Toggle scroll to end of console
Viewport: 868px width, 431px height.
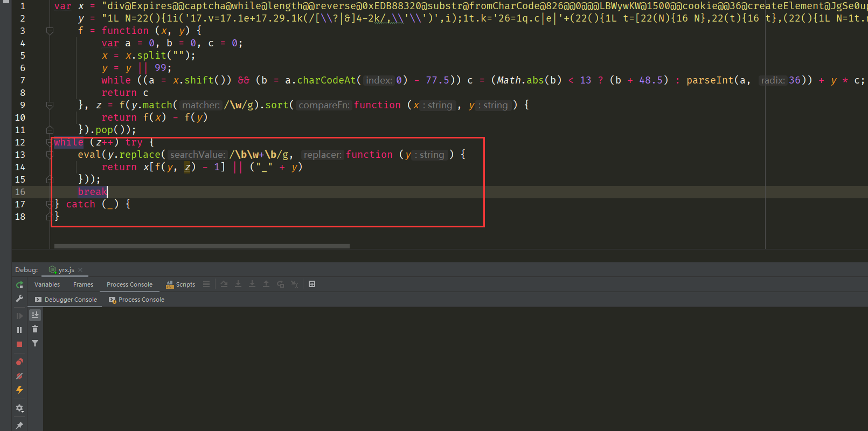click(x=35, y=315)
